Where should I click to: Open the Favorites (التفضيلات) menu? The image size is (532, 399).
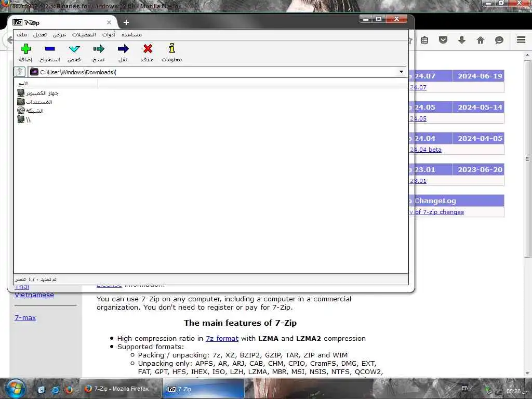pos(84,35)
